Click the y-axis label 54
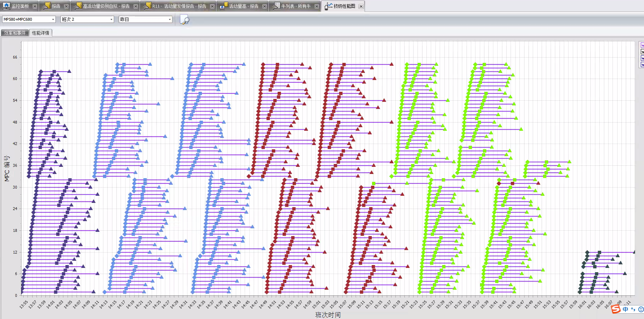 [x=15, y=100]
